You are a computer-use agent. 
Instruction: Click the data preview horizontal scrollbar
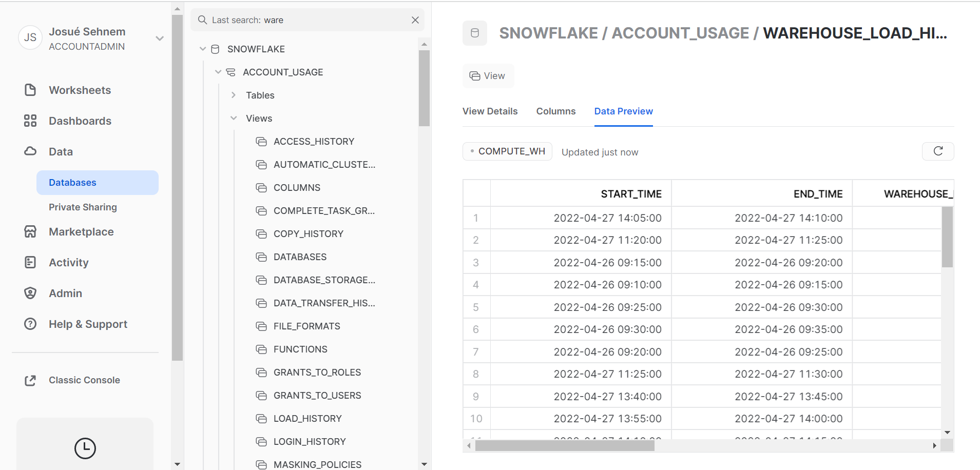(x=565, y=446)
